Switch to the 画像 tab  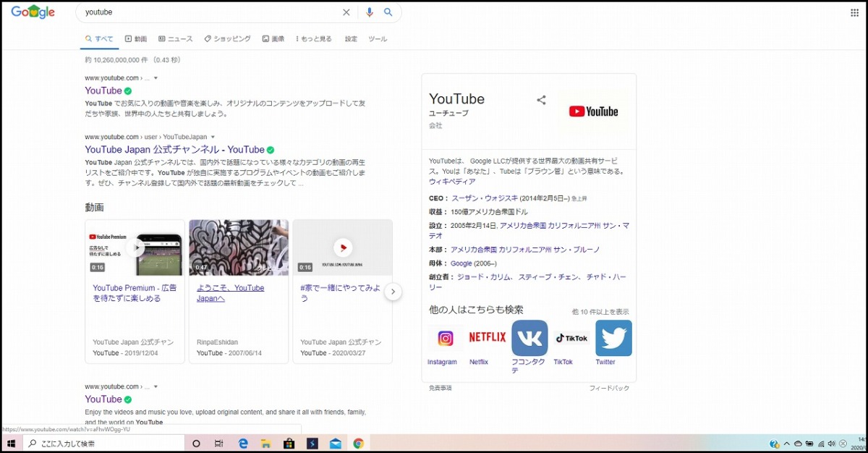(x=273, y=39)
